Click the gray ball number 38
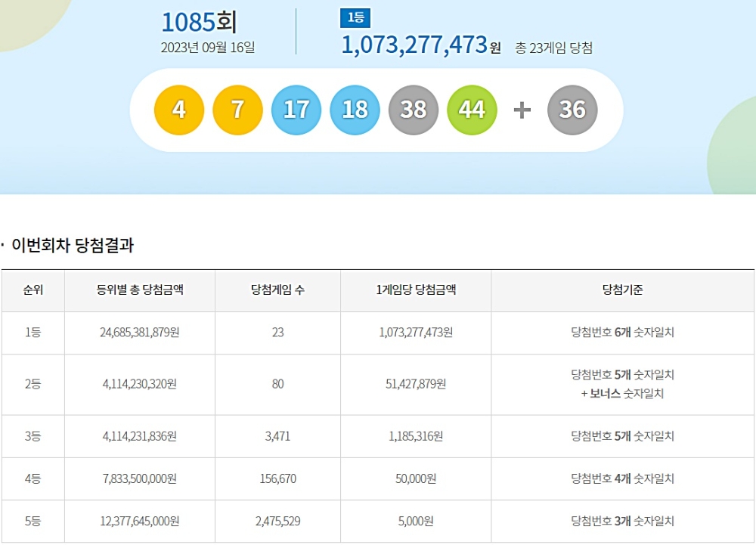 414,110
